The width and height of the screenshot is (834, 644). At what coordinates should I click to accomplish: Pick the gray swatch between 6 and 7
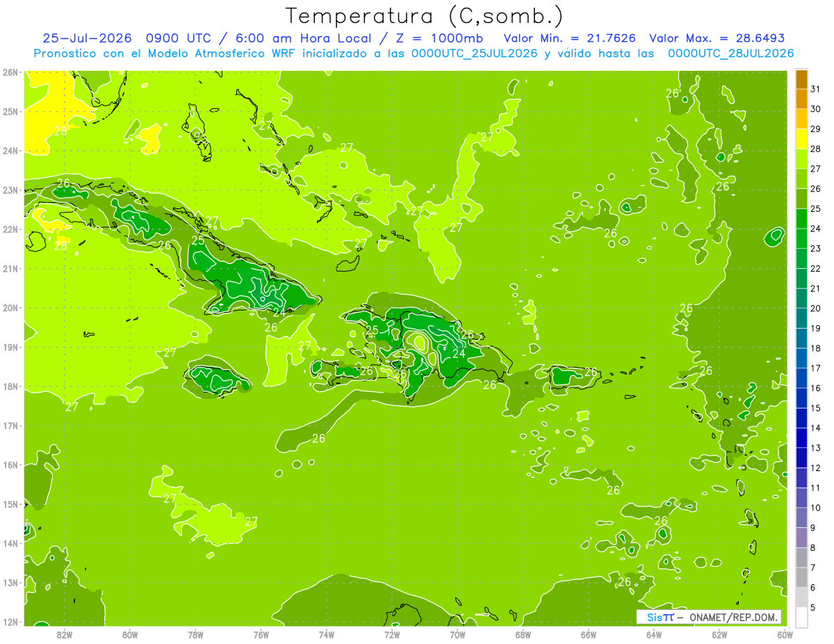point(801,577)
